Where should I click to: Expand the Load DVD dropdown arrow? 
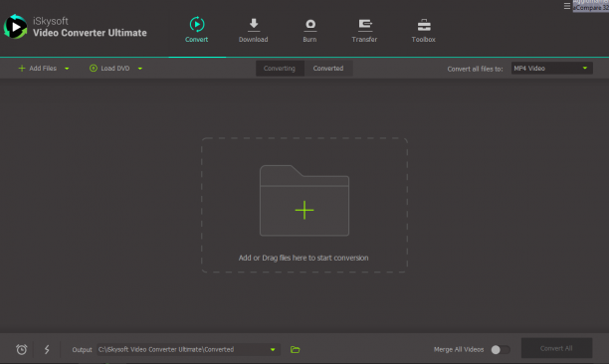coord(140,69)
